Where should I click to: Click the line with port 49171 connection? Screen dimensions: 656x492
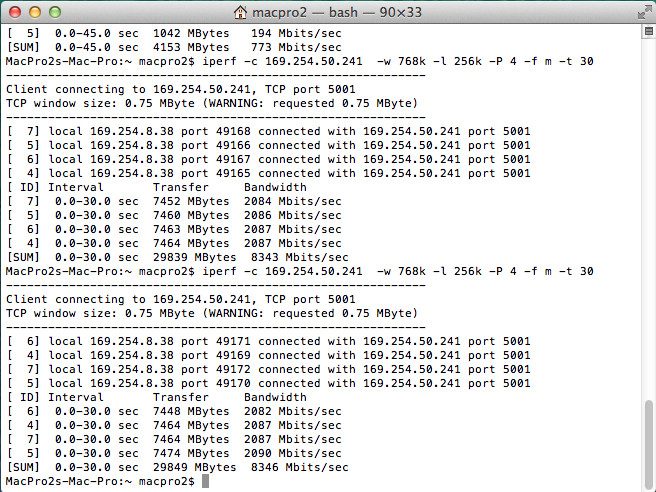268,341
